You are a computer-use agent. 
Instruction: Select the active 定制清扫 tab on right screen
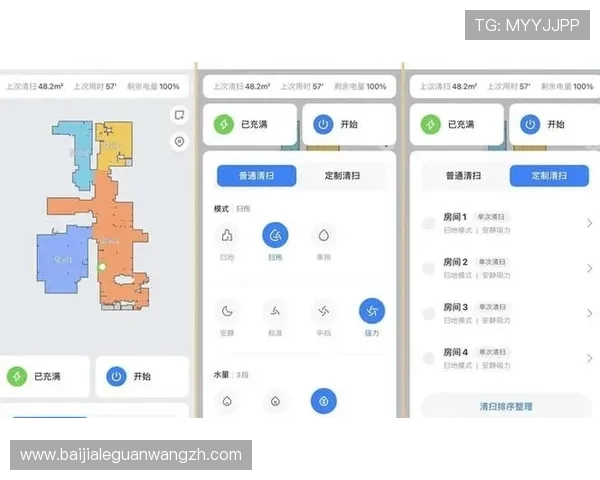coord(549,176)
